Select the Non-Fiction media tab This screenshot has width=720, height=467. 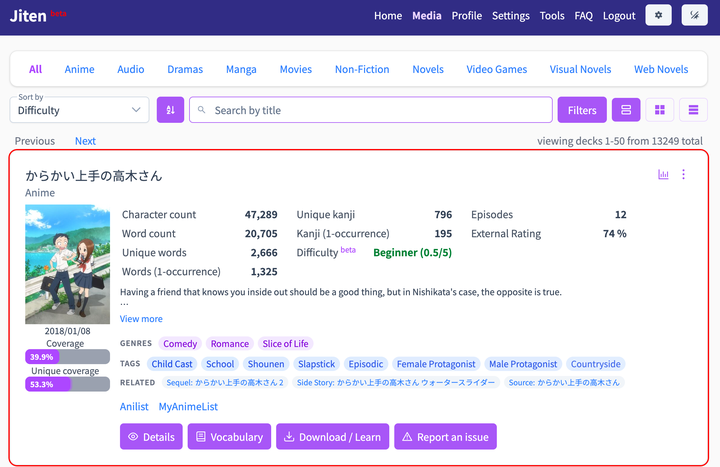point(362,69)
